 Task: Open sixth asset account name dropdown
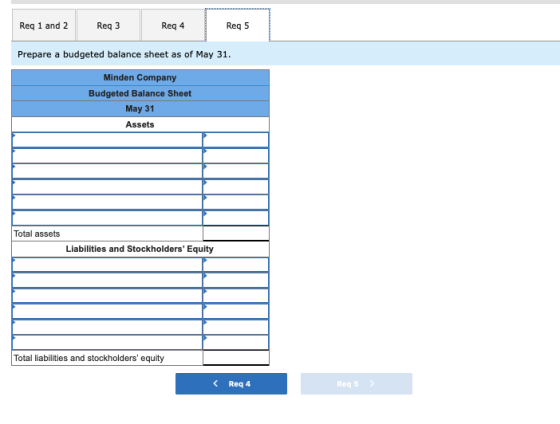click(x=107, y=218)
